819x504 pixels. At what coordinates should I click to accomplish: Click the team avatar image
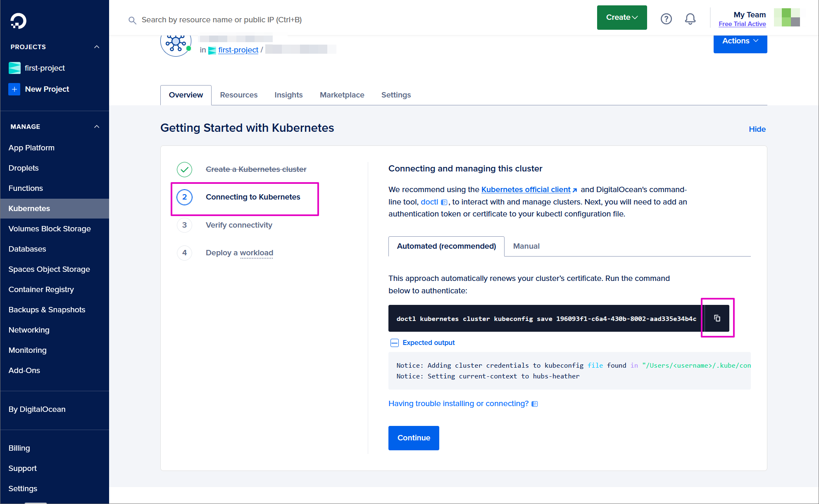(787, 17)
